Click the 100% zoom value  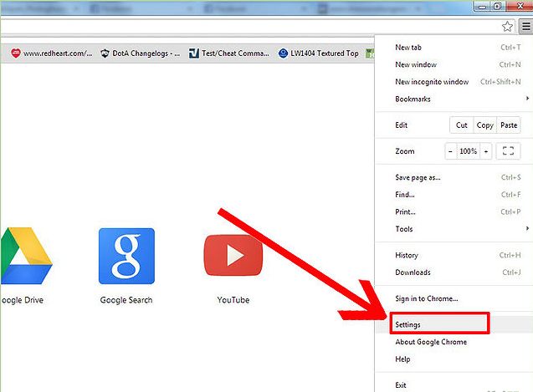pos(468,151)
